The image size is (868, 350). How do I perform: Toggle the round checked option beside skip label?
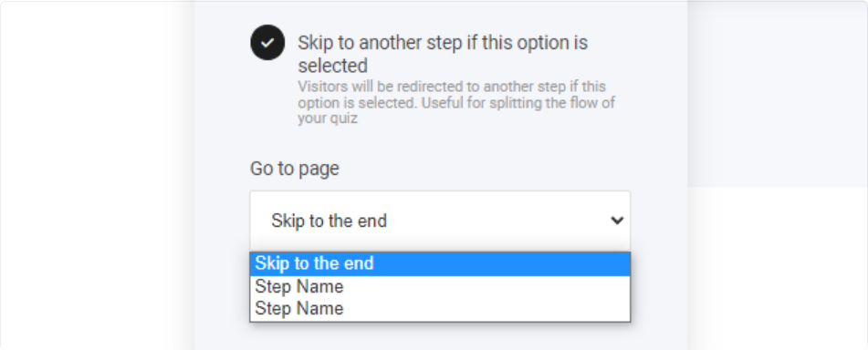click(x=267, y=43)
